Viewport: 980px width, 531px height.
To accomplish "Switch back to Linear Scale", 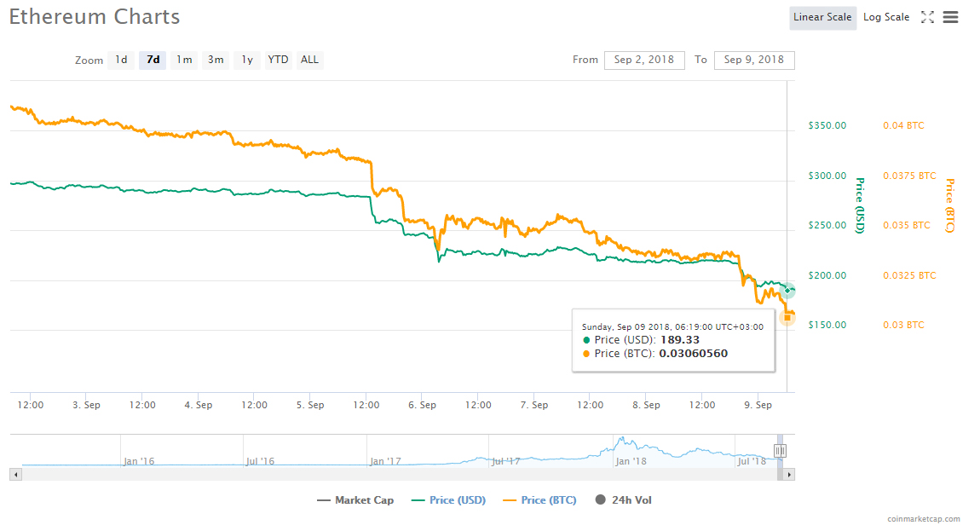I will (821, 16).
